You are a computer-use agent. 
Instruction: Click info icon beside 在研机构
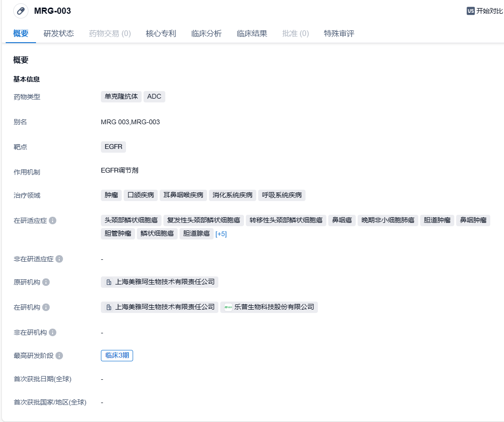pyautogui.click(x=46, y=307)
